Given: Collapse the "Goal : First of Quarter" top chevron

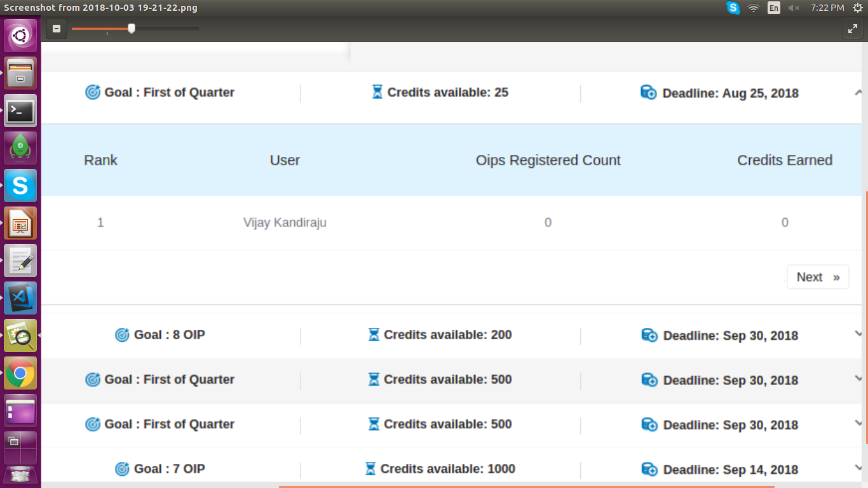Looking at the screenshot, I should tap(860, 91).
